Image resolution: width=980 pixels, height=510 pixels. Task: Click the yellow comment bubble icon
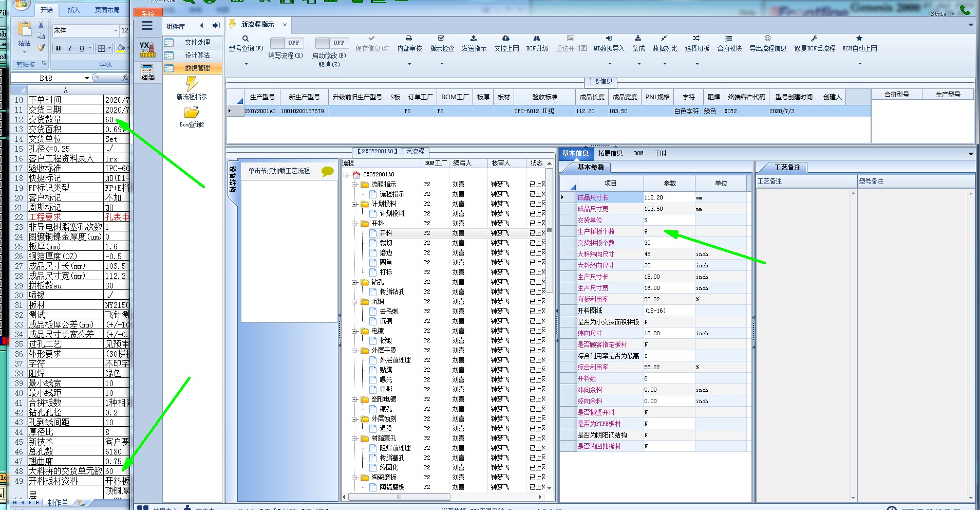(x=327, y=171)
